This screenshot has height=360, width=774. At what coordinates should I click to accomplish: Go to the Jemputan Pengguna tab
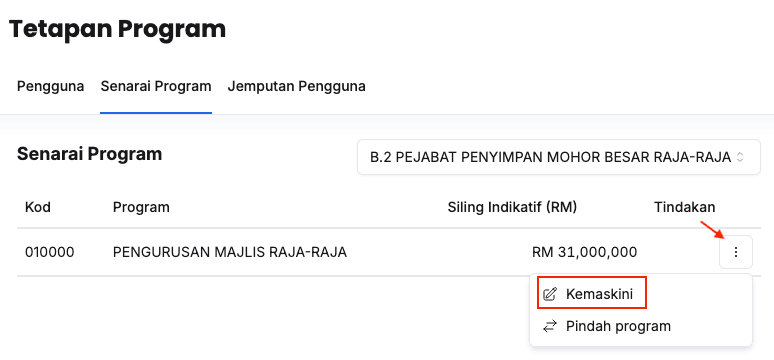click(297, 86)
